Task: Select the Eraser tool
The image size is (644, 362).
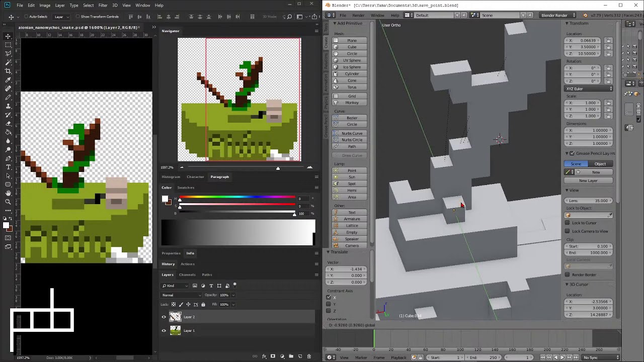Action: click(x=8, y=124)
